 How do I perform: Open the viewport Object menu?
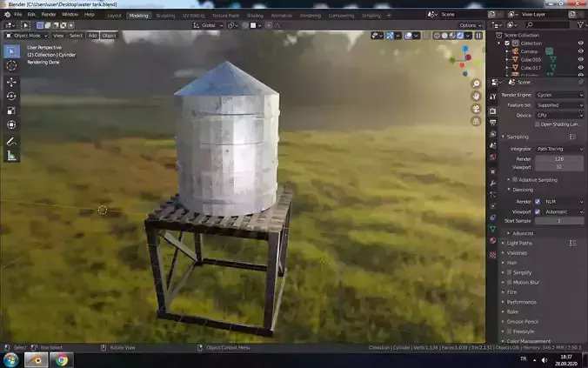109,36
